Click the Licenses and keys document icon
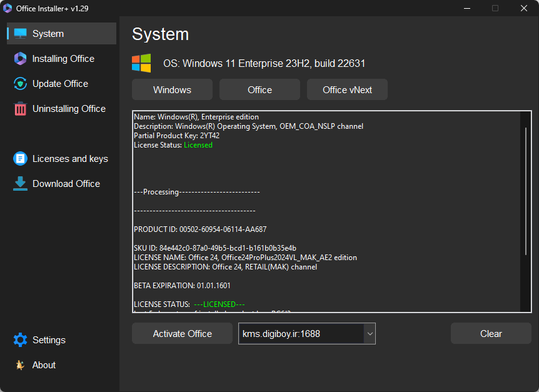Screen dimensions: 539x392 coord(20,159)
